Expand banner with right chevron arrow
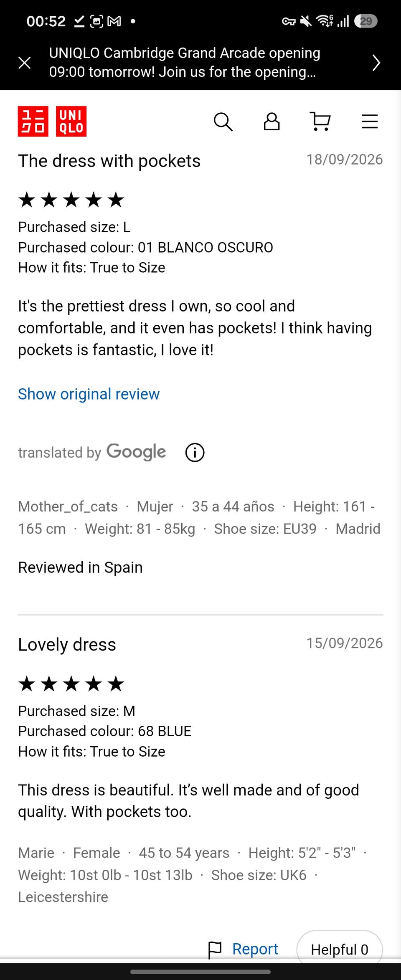 coord(376,63)
